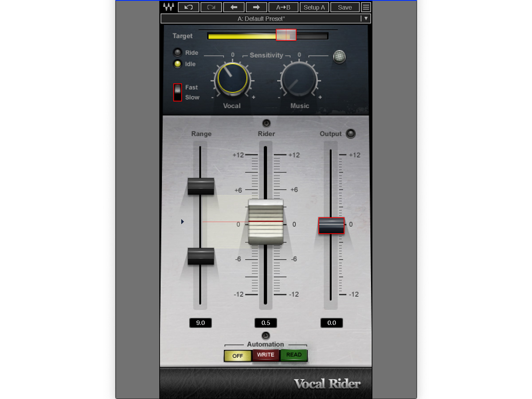Set Automation to OFF
The image size is (532, 399).
click(x=238, y=356)
